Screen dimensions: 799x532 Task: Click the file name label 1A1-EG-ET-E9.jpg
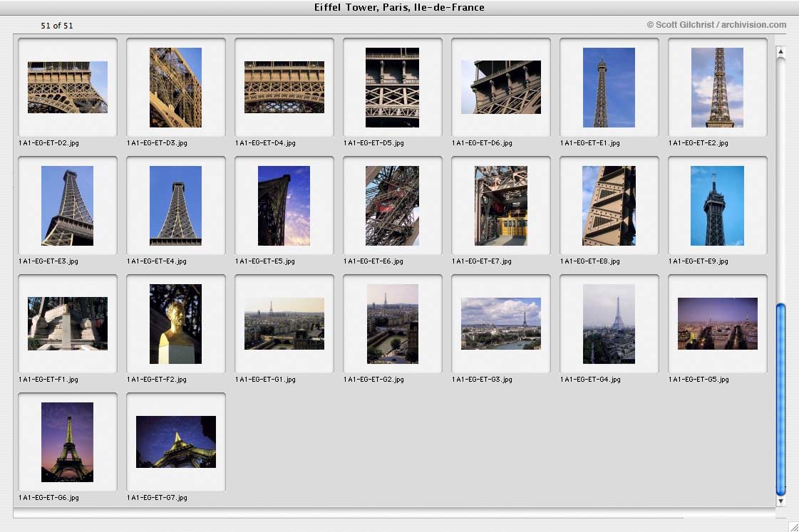[699, 261]
